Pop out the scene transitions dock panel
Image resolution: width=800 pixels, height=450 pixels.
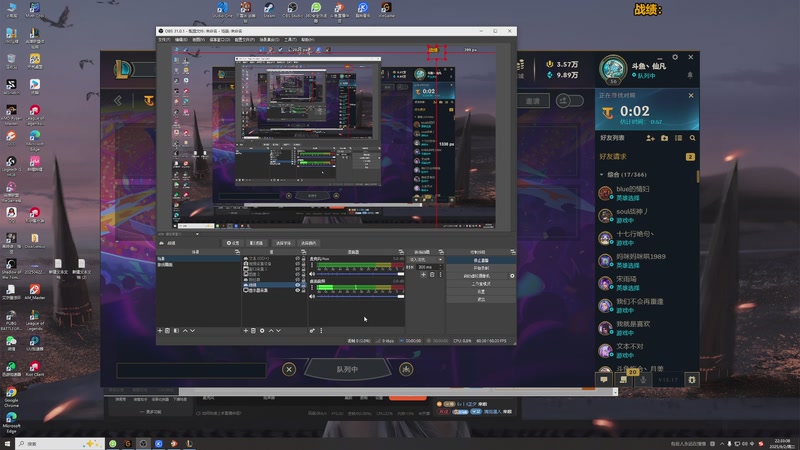[441, 252]
